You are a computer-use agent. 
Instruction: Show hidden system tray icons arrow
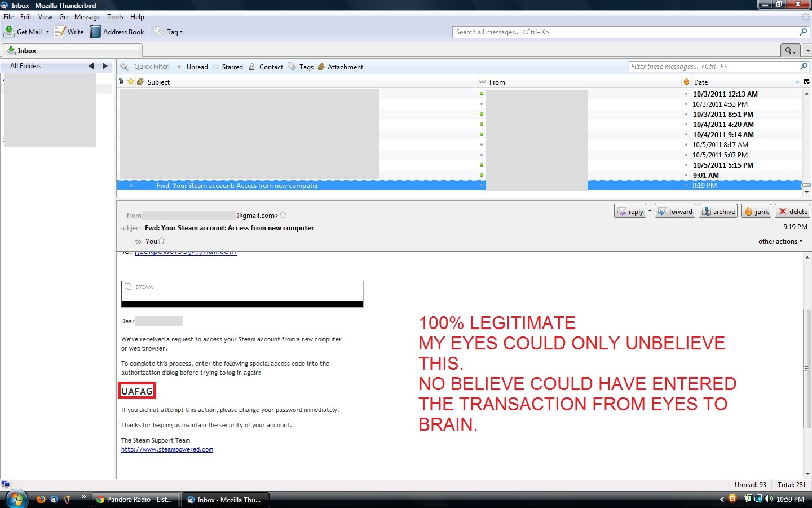(722, 499)
